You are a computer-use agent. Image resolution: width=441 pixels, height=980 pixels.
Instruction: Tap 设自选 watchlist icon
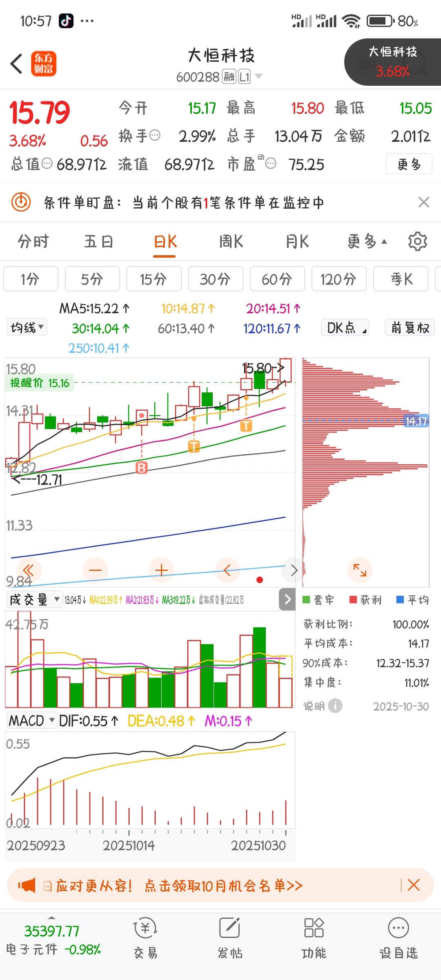pyautogui.click(x=399, y=938)
